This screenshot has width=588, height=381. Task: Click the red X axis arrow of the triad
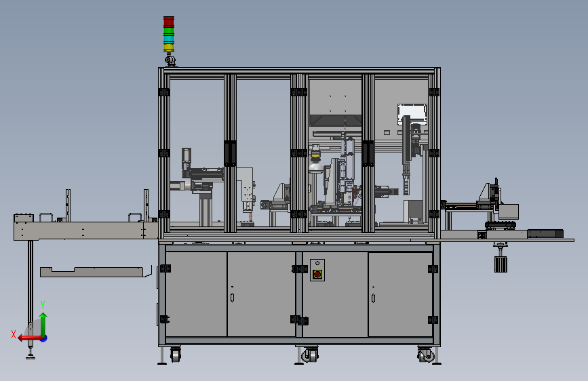point(30,338)
